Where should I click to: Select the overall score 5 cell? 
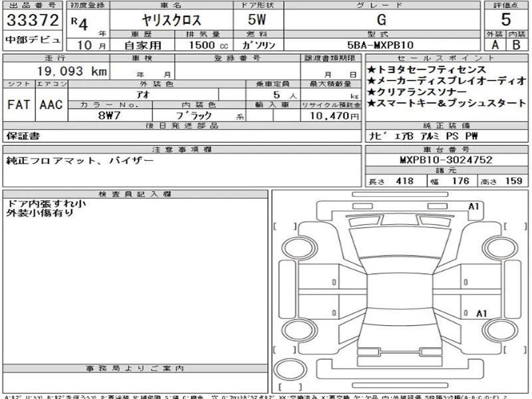coord(505,19)
